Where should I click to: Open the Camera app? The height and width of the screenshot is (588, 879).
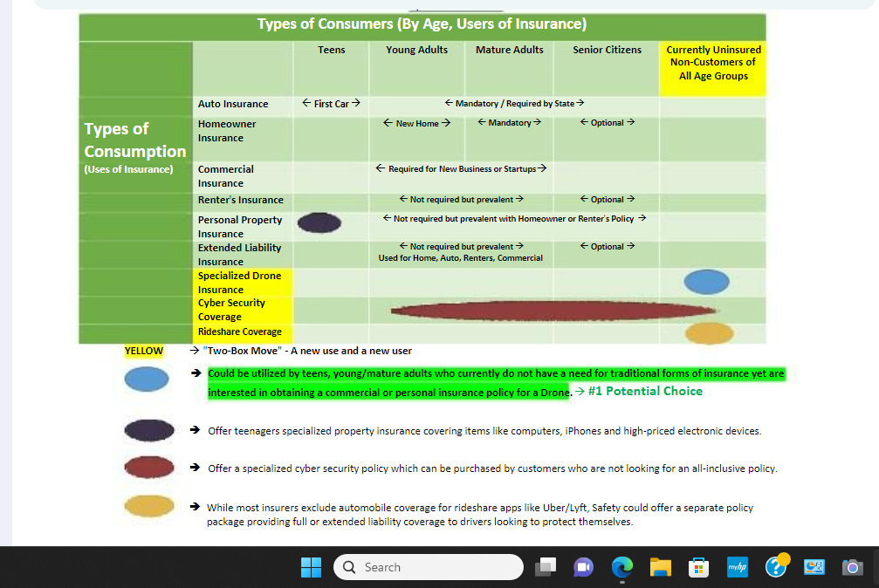tap(852, 567)
